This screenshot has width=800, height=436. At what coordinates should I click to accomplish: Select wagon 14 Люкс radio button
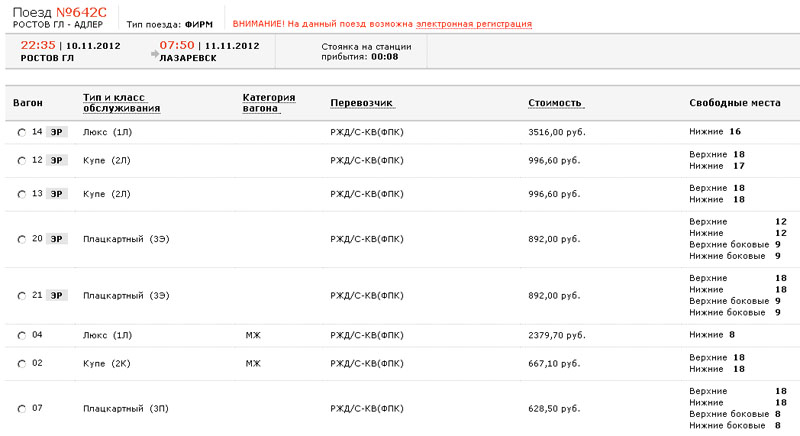pos(22,132)
